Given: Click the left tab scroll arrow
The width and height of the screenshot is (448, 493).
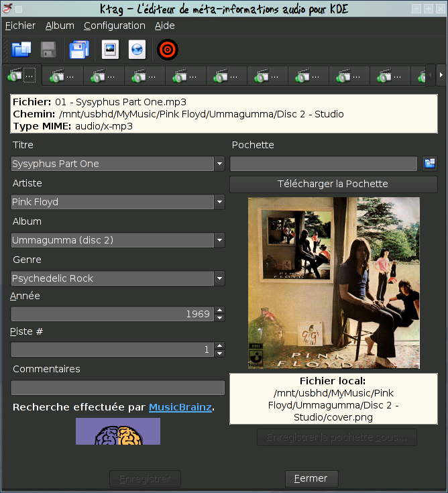Looking at the screenshot, I should click(x=430, y=75).
